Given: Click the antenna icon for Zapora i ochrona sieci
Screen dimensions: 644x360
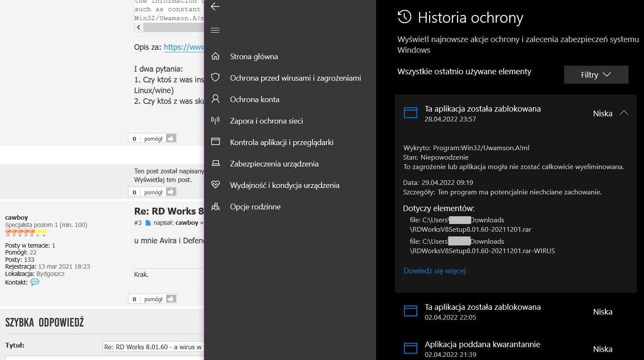Looking at the screenshot, I should click(x=216, y=121).
